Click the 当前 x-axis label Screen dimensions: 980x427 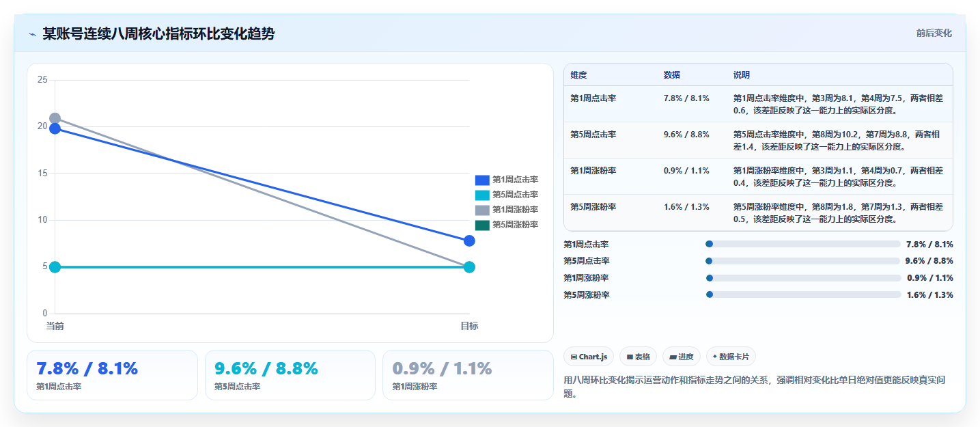tap(55, 326)
